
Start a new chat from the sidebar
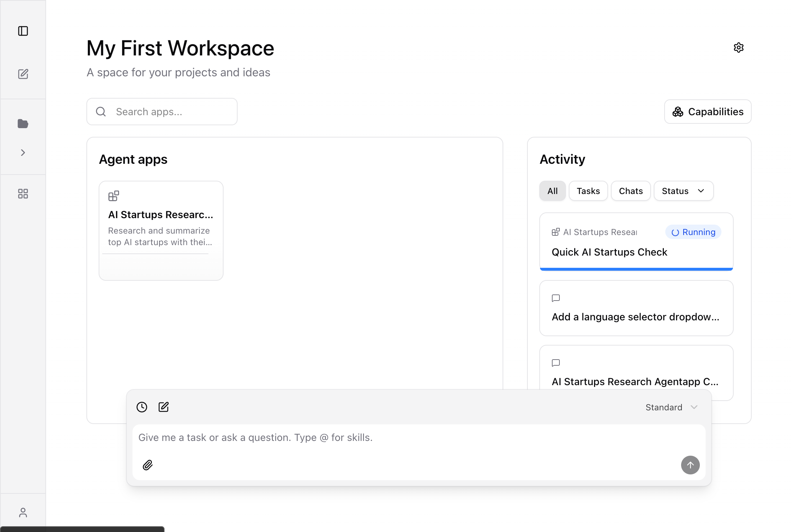coord(23,74)
